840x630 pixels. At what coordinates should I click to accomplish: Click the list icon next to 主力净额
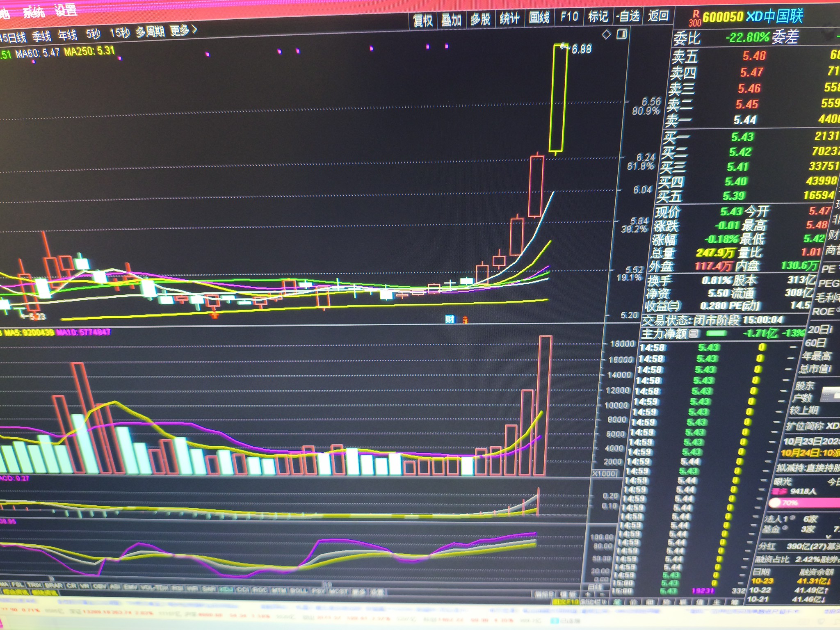tap(694, 334)
